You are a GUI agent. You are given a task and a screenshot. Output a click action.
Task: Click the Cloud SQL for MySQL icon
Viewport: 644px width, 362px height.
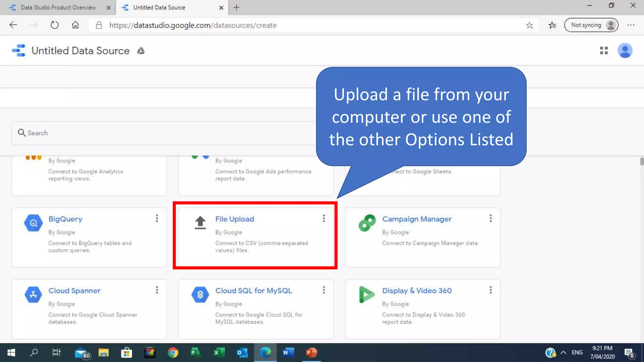click(x=200, y=294)
